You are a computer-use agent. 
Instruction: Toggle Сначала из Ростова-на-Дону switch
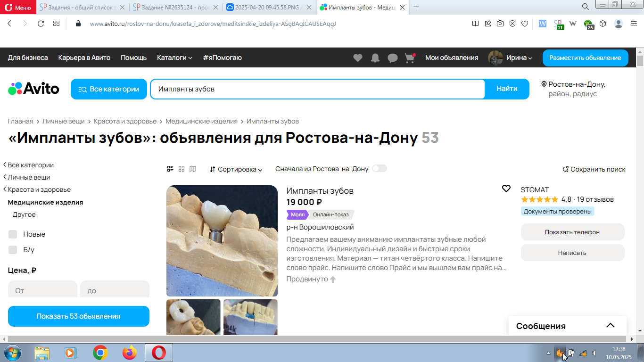(x=379, y=168)
